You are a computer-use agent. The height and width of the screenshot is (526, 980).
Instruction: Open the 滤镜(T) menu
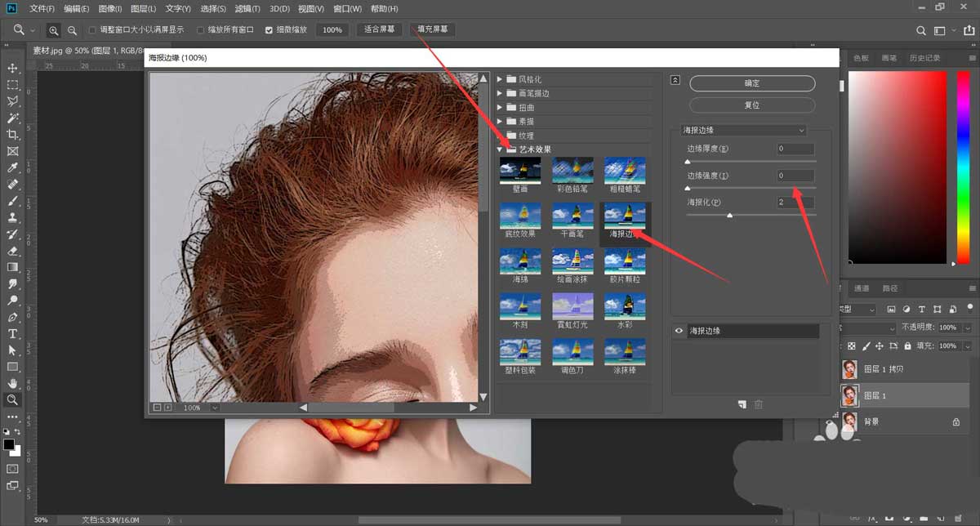(248, 9)
